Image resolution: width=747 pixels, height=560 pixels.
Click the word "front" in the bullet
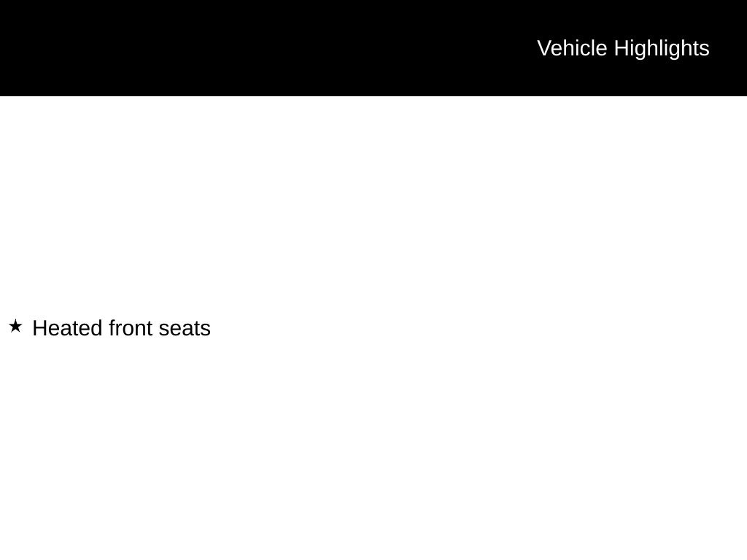131,328
